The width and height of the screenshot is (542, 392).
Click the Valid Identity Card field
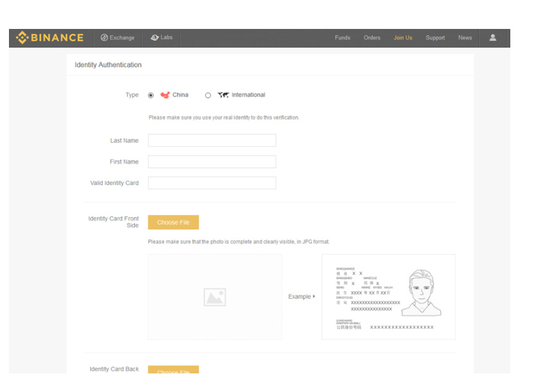[211, 183]
